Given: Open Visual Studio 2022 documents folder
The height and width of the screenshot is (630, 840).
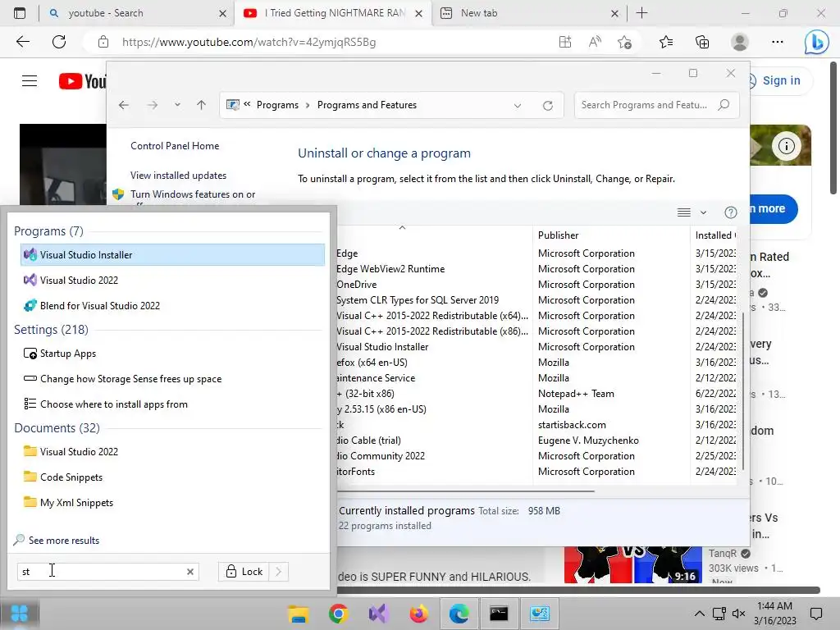Looking at the screenshot, I should click(172, 452).
